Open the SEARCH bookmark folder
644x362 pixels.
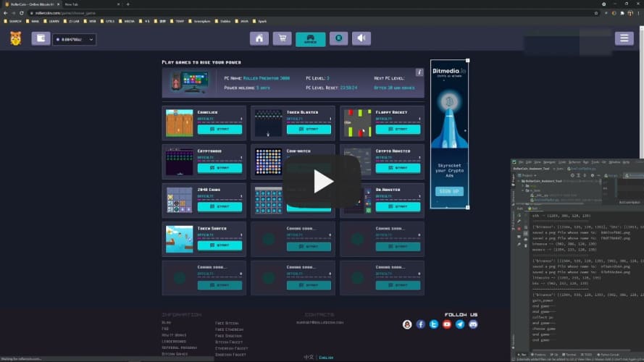[13, 21]
